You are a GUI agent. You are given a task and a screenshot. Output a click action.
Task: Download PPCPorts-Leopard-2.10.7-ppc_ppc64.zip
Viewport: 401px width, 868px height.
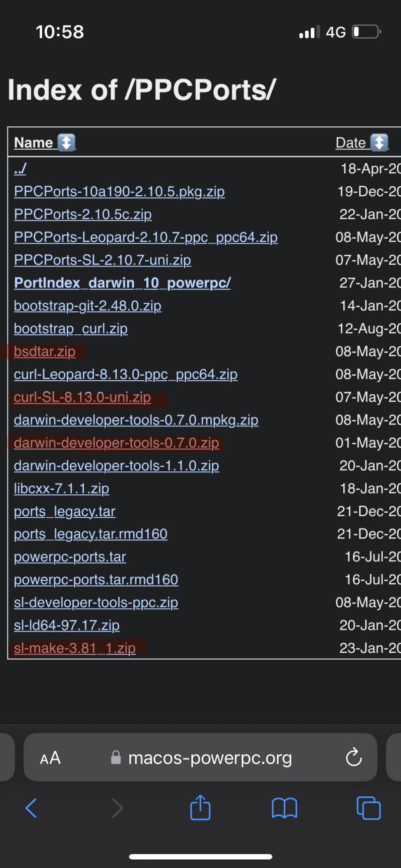pyautogui.click(x=146, y=237)
